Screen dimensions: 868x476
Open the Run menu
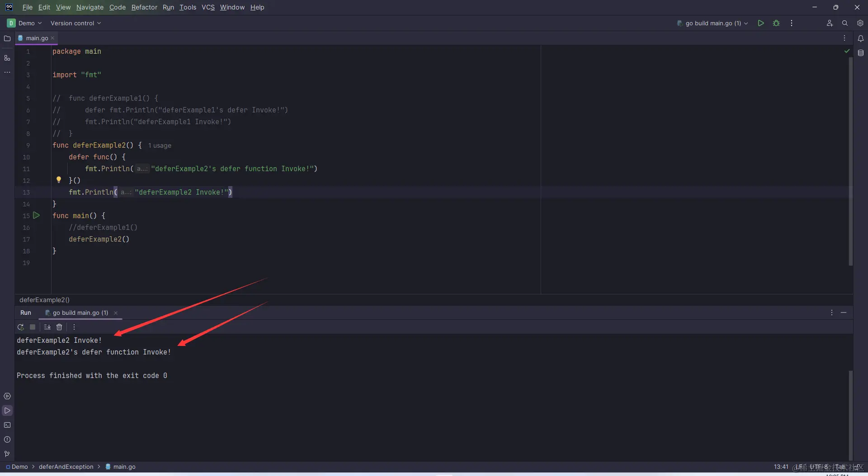(168, 7)
